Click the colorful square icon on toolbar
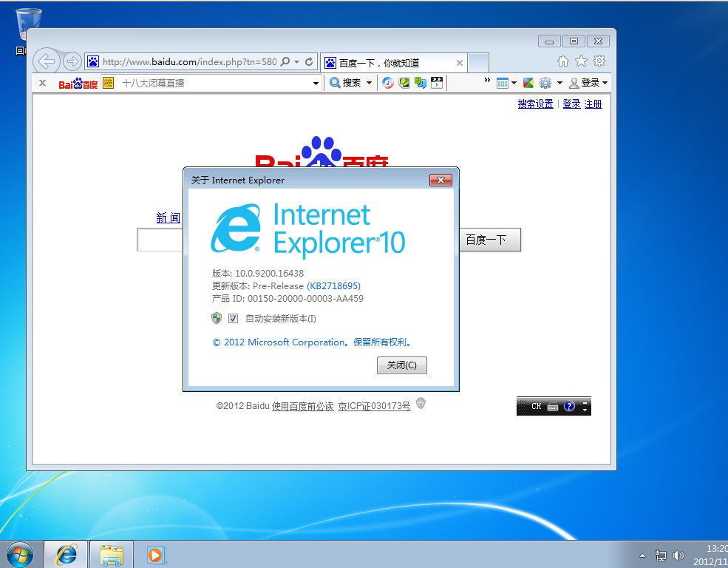 (x=528, y=83)
